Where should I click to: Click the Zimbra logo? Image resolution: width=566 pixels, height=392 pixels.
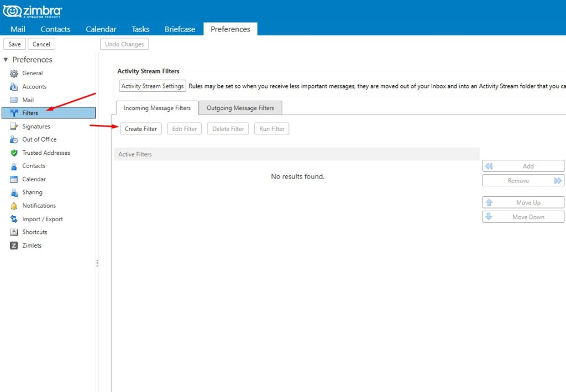(x=33, y=11)
